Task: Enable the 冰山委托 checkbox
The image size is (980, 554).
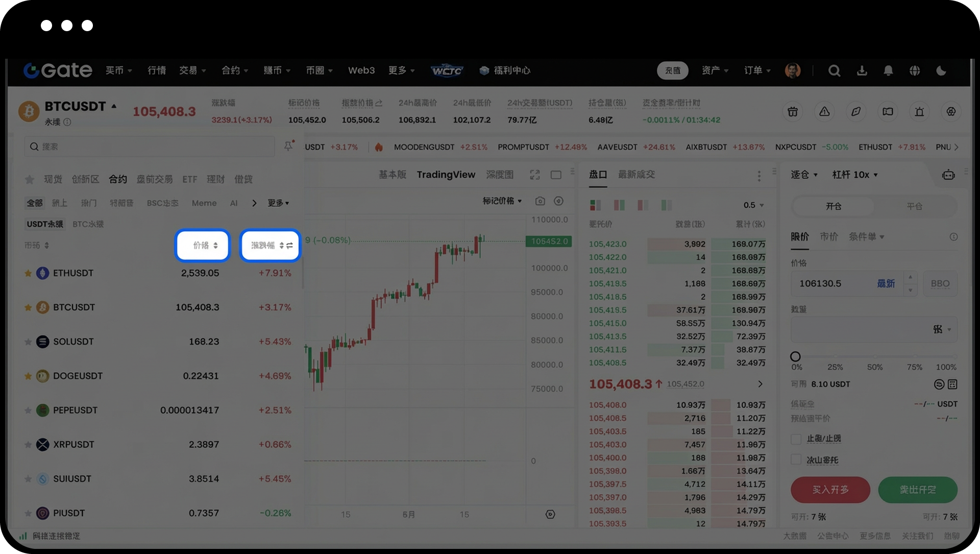Action: tap(796, 460)
